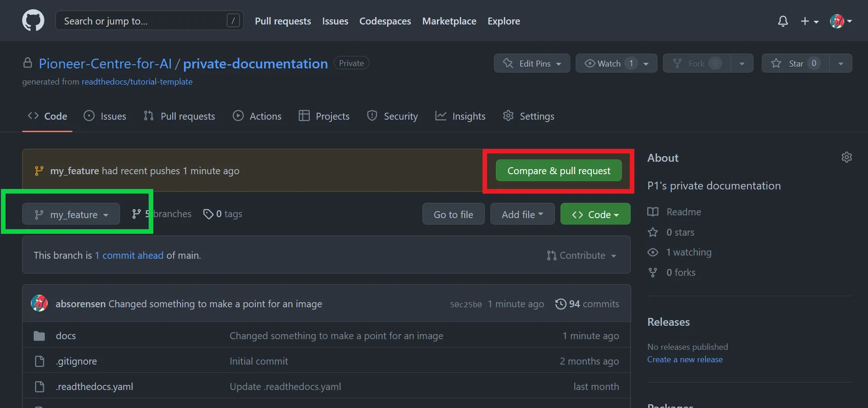Screen dimensions: 868x408
Task: Open commit hash 50c25b0
Action: [x=466, y=304]
